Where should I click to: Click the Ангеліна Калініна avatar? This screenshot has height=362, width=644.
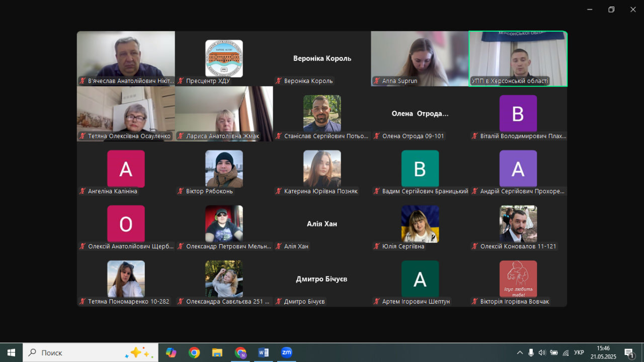[126, 169]
